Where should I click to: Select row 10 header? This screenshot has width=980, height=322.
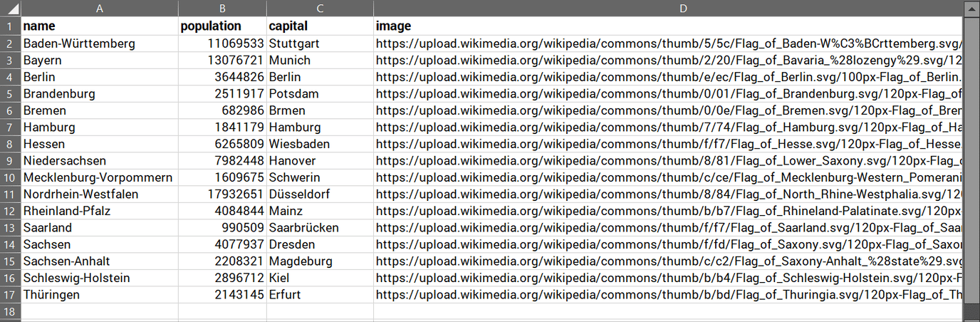[11, 177]
